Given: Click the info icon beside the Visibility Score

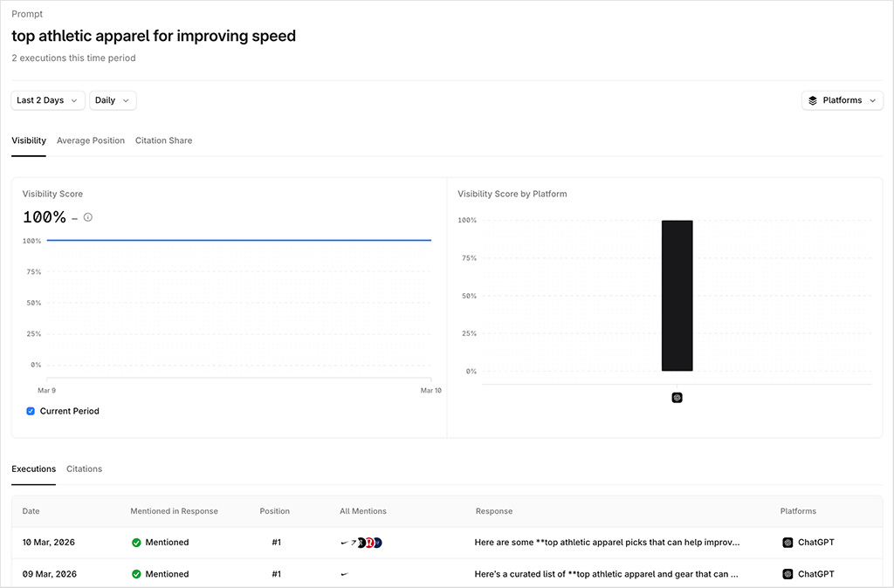Looking at the screenshot, I should [87, 217].
